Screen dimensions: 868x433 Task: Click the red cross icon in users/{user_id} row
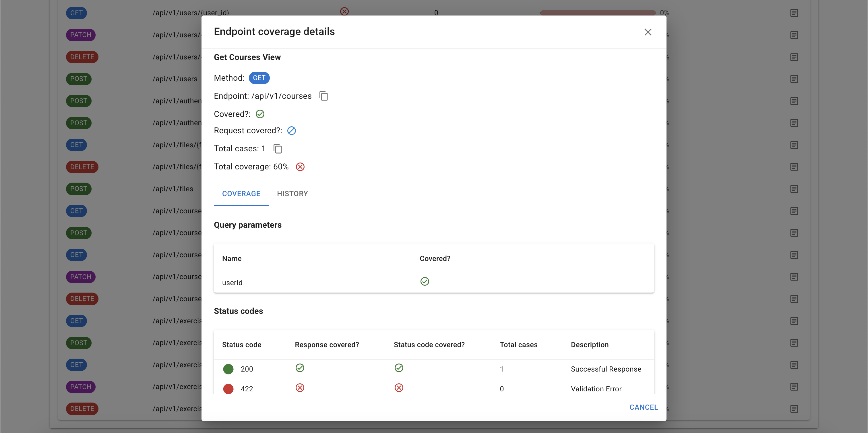coord(344,11)
